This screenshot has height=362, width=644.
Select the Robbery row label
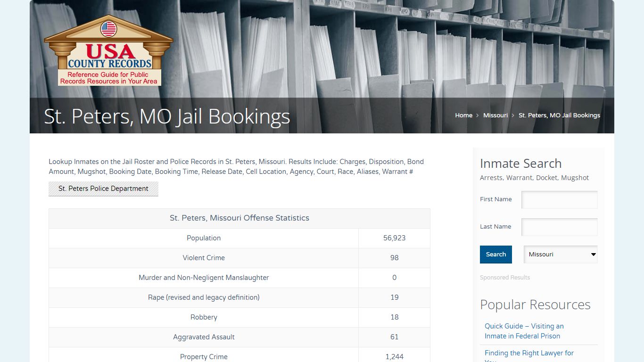pyautogui.click(x=204, y=317)
